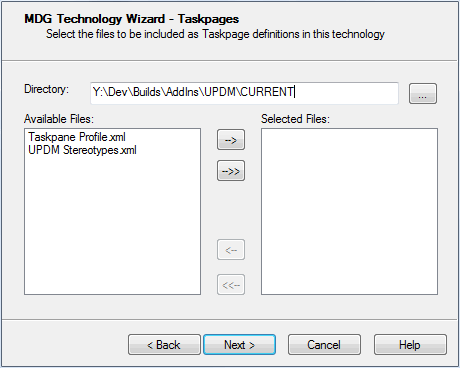Open the directory browse (...) button
Screen dimensions: 460x368
pos(423,94)
